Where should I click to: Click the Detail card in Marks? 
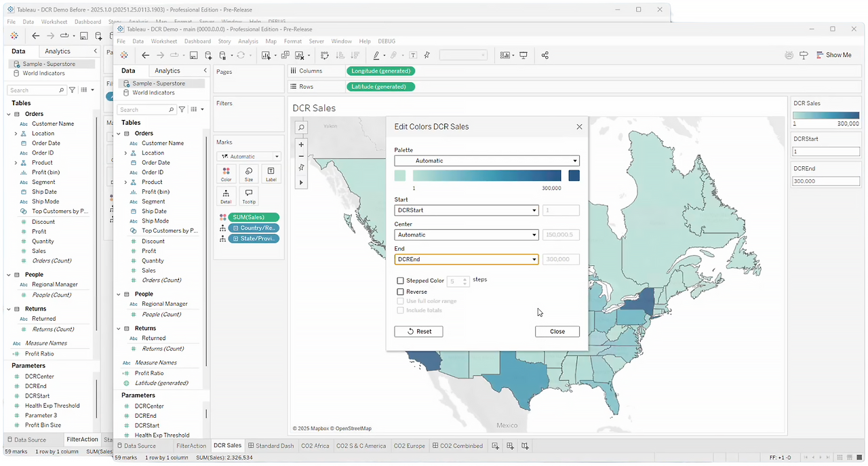(x=226, y=197)
